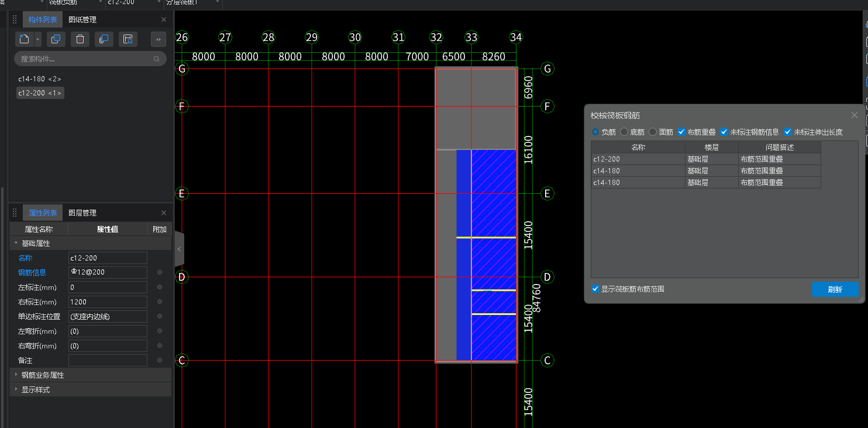
Task: Click the 左标注(mm) value field
Action: (x=108, y=287)
